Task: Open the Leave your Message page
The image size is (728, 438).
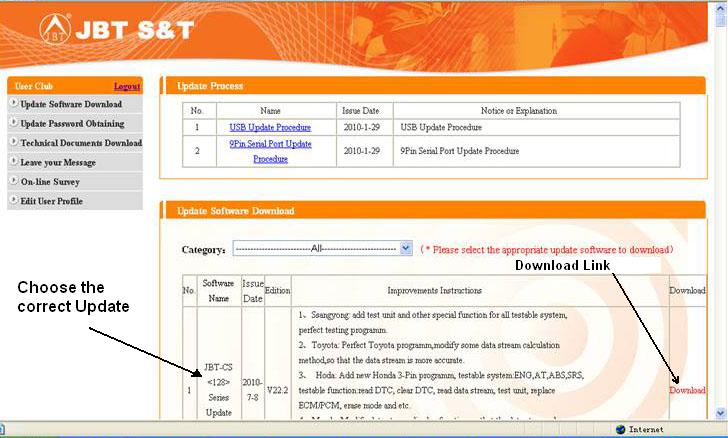Action: [58, 162]
